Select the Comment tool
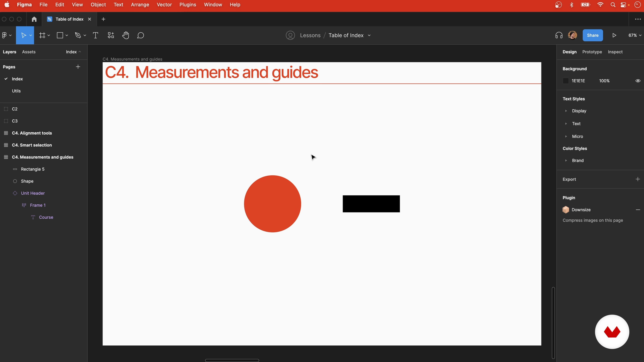Viewport: 644px width, 362px height. [141, 35]
